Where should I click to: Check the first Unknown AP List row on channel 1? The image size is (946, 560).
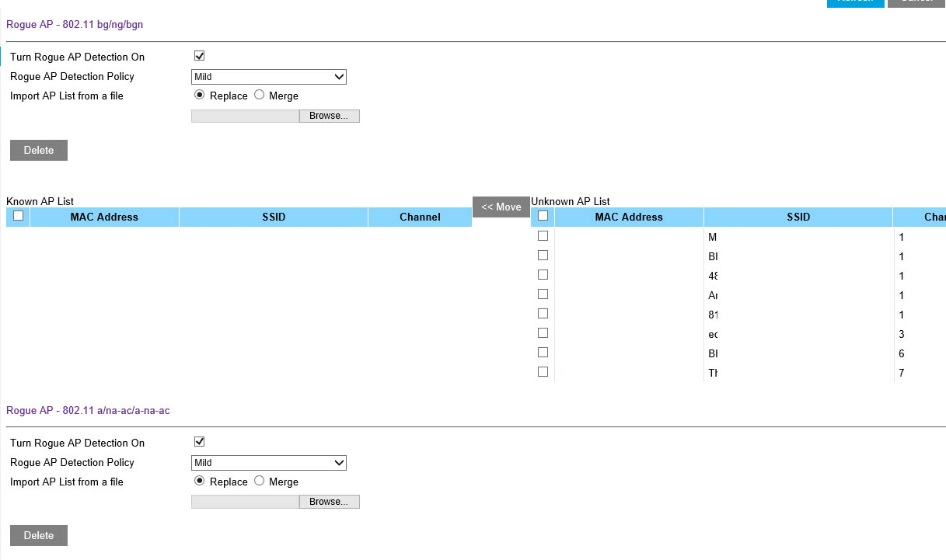[543, 235]
